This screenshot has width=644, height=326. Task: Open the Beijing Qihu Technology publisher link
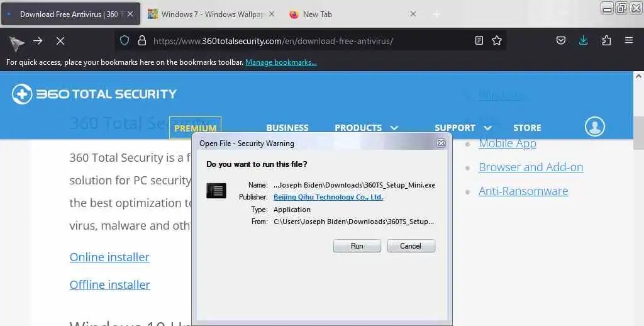pyautogui.click(x=328, y=197)
